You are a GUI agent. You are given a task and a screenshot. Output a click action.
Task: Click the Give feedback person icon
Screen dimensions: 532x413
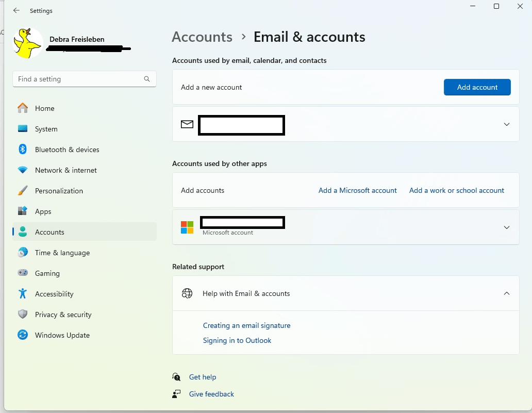(176, 393)
